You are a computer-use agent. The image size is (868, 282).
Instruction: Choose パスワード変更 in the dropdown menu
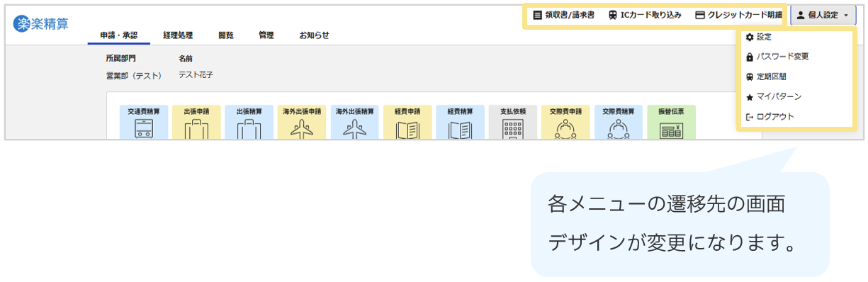tap(777, 57)
